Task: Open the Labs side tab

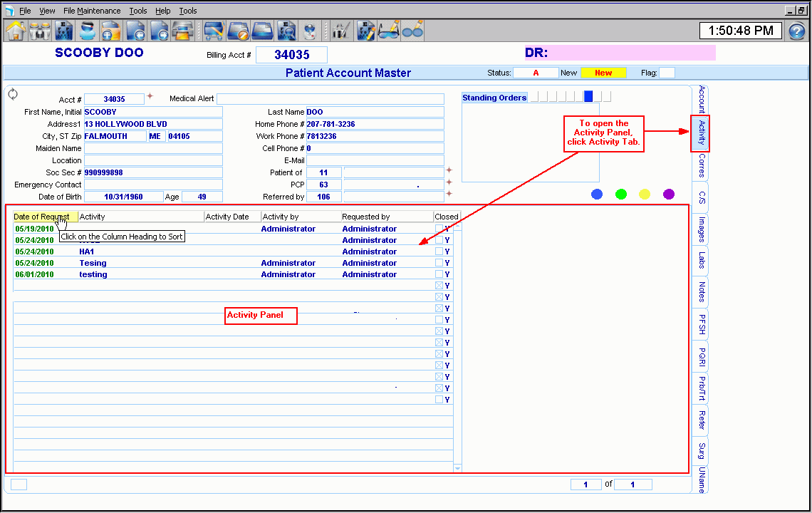Action: click(701, 259)
